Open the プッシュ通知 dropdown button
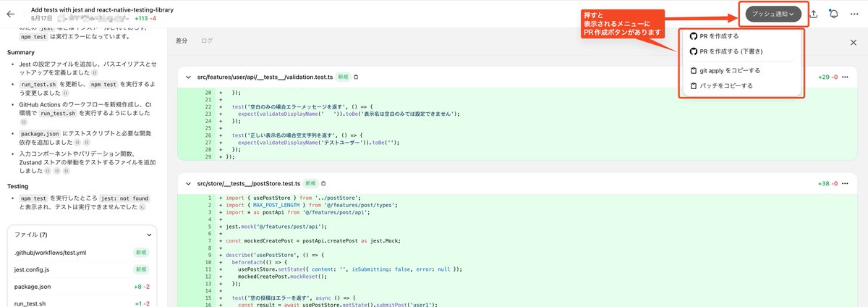Viewport: 868px width, 307px height. click(x=773, y=14)
